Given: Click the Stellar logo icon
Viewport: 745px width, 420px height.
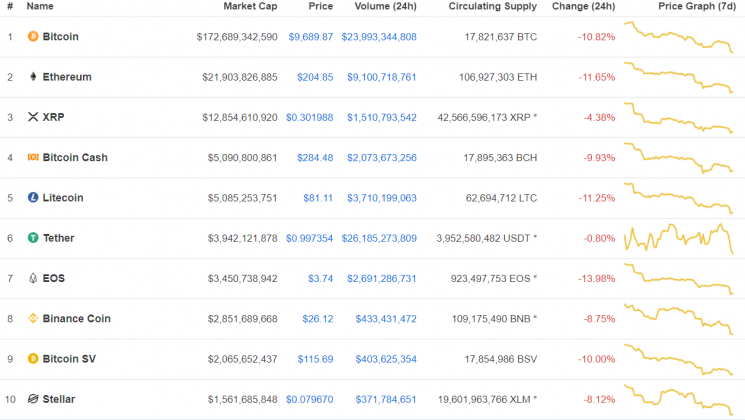Looking at the screenshot, I should click(33, 399).
